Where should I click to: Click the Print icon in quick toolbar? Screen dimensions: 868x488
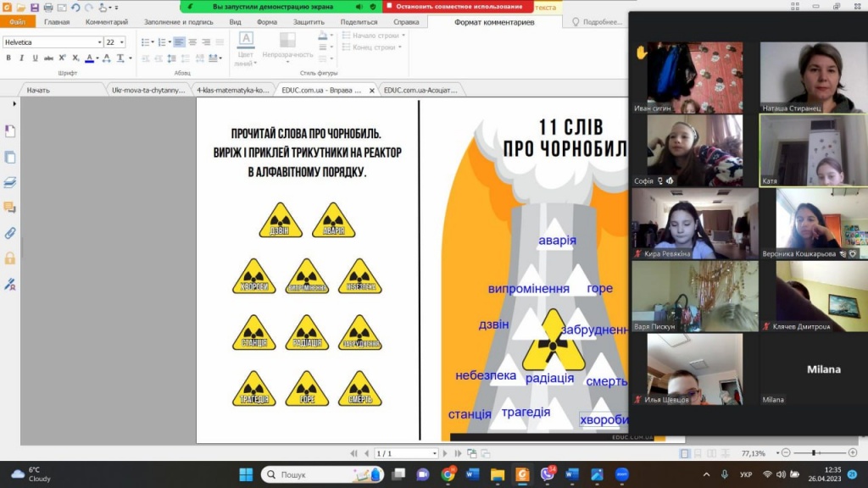point(48,8)
